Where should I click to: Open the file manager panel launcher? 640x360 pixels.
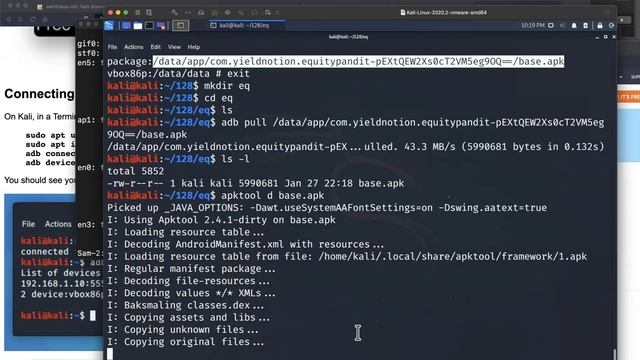coord(138,25)
